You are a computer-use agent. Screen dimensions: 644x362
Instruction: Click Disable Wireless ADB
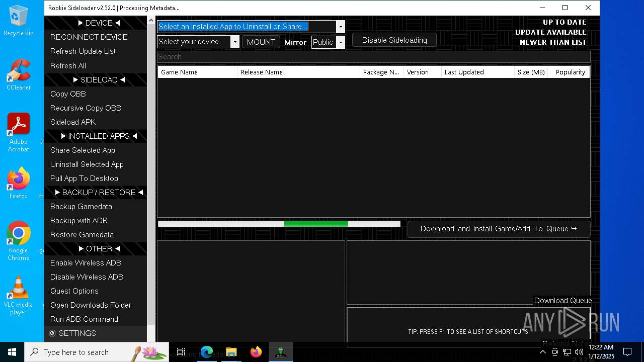(x=95, y=277)
